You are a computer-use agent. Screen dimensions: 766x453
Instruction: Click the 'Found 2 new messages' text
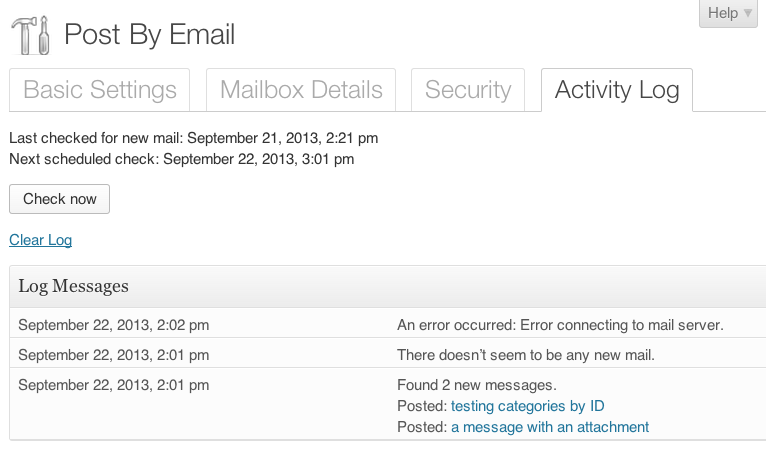477,385
